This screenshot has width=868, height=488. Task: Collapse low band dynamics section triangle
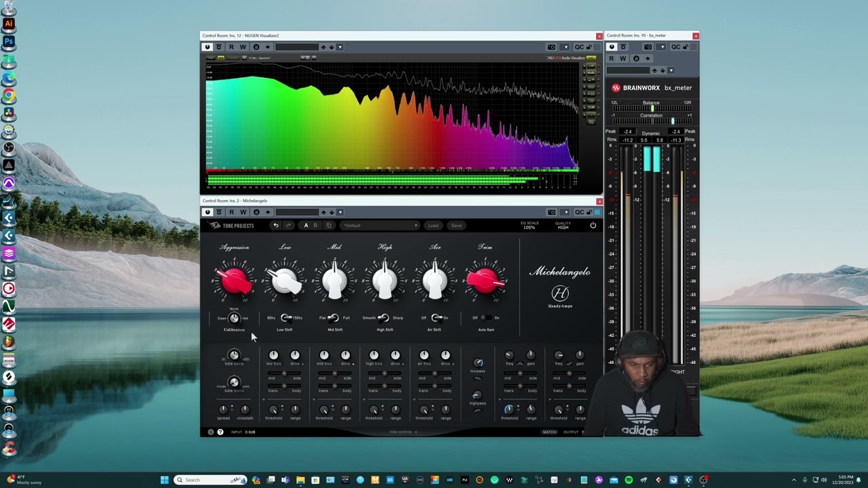[x=264, y=400]
